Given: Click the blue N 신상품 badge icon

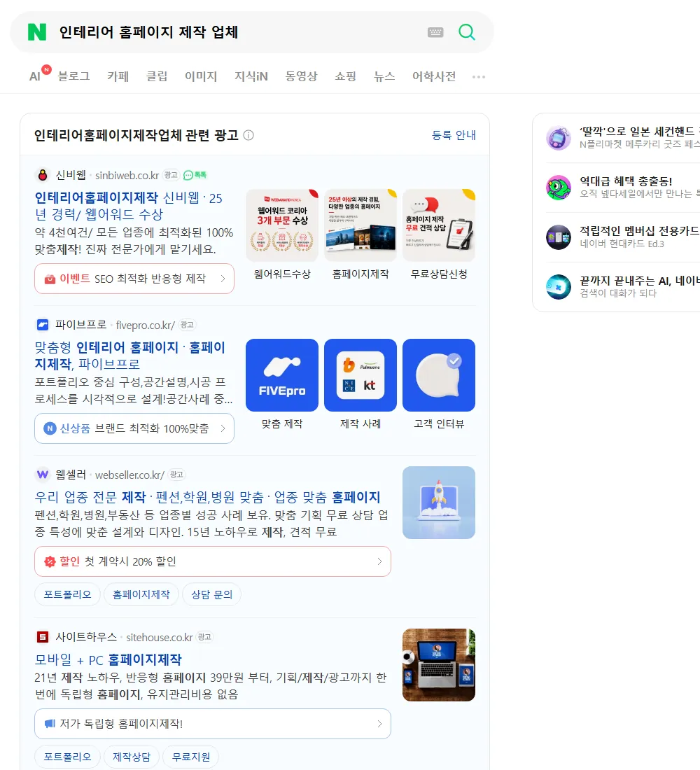Looking at the screenshot, I should pos(50,428).
